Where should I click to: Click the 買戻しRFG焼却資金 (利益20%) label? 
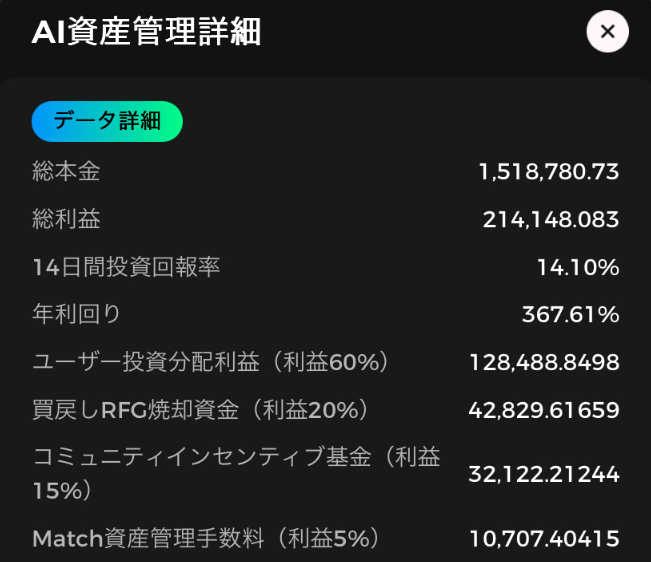point(201,410)
